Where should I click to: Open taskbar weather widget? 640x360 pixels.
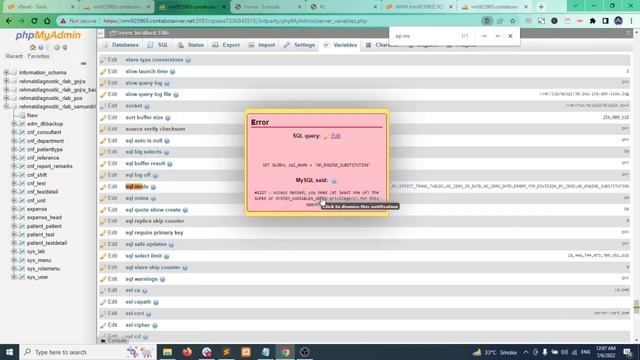click(494, 352)
